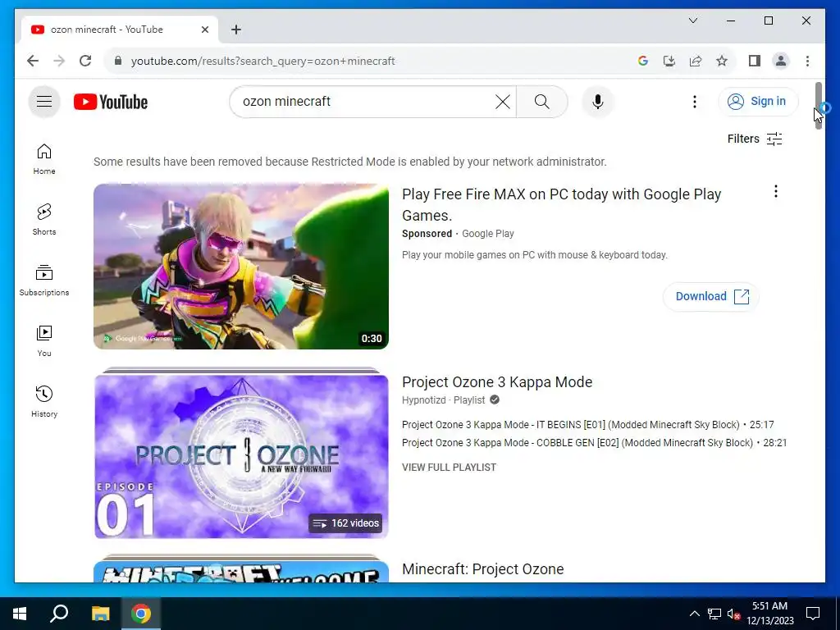Open File Explorer from taskbar
The height and width of the screenshot is (630, 840).
coord(100,614)
